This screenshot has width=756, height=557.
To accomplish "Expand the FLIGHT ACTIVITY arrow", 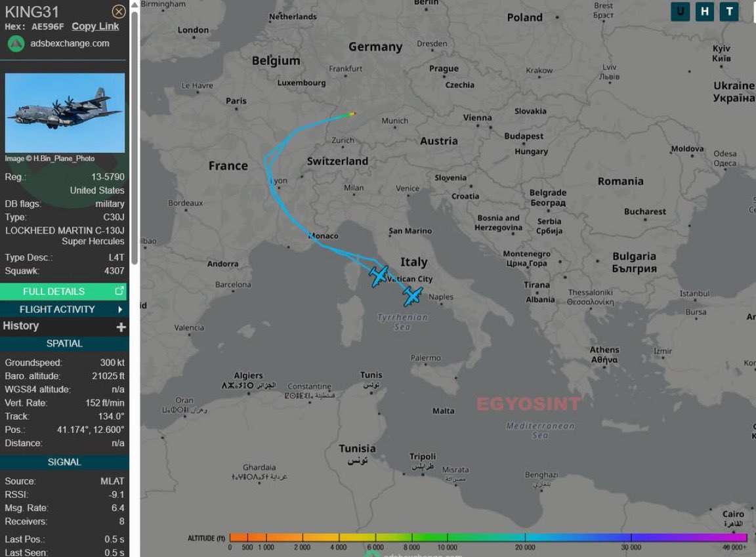I will (x=120, y=310).
